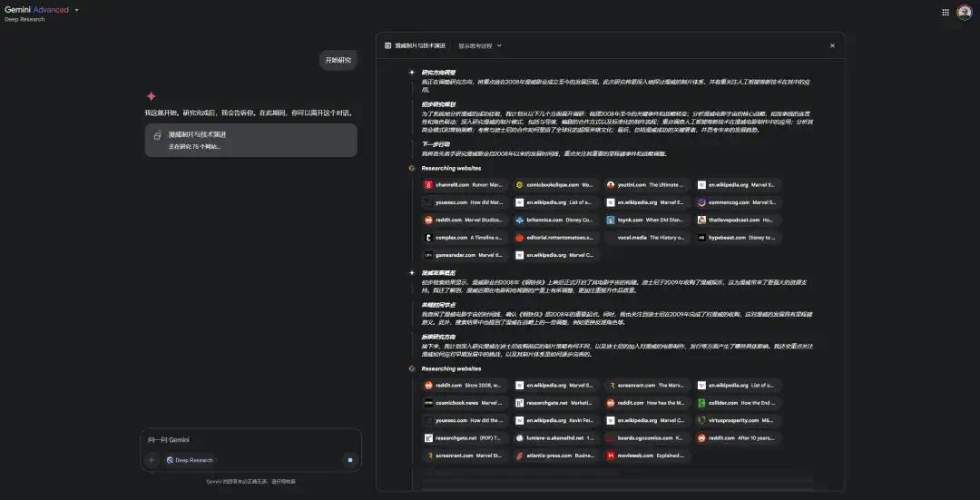Click the hypebeast.com Disney source icon
The height and width of the screenshot is (500, 980).
701,238
